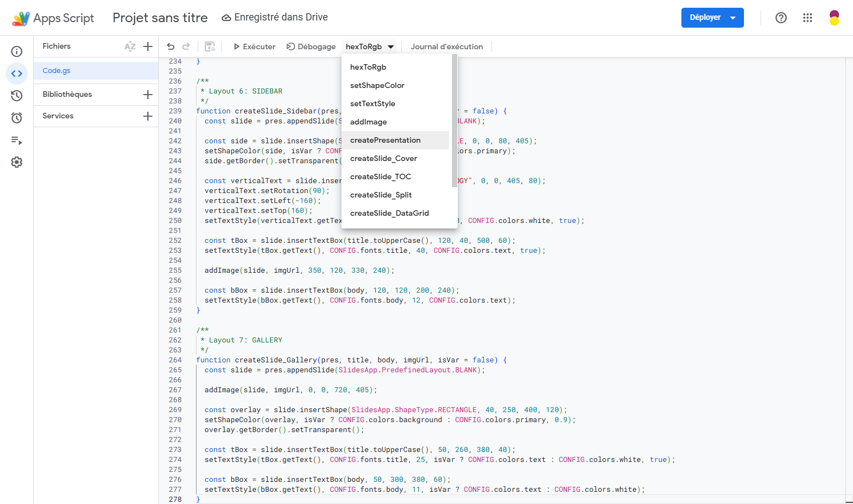This screenshot has height=504, width=853.
Task: Choose addImage from the function list
Action: (395, 122)
